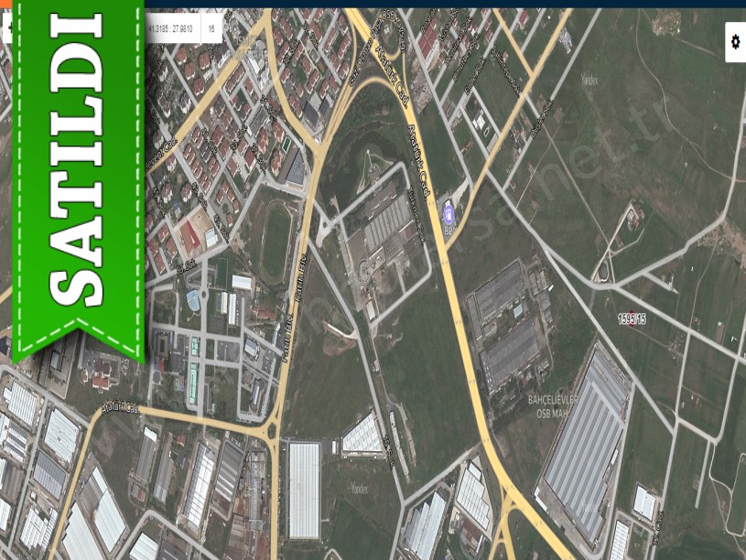
Task: Click the white-roofed building south of roundabout
Action: [304, 490]
